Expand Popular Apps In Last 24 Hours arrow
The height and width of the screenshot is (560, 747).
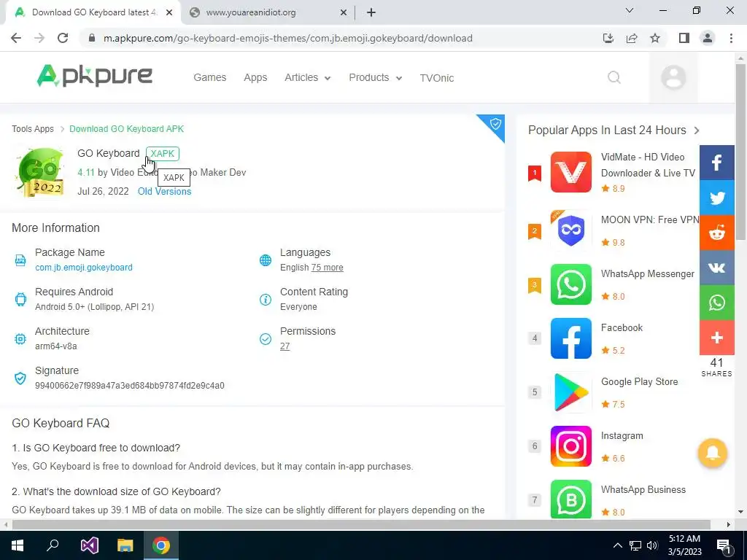coord(697,131)
